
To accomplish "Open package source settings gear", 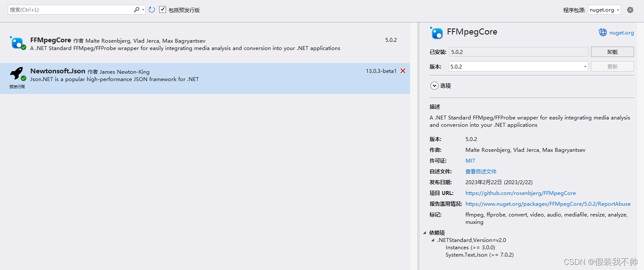I will (630, 10).
